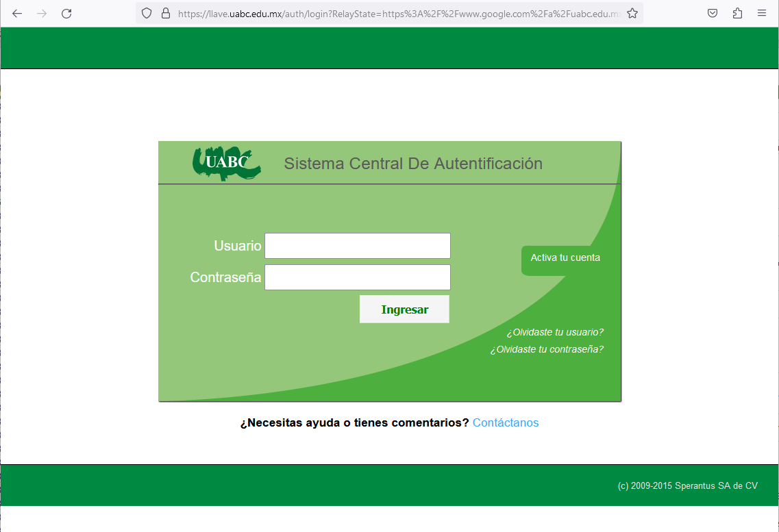Open the ¿Olvidaste tu usuario? link

(x=554, y=333)
